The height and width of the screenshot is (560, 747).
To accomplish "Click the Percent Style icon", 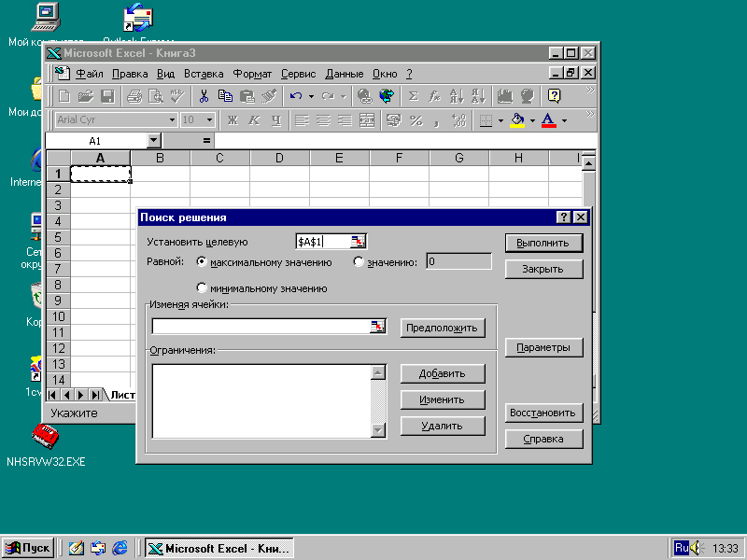I will (416, 120).
